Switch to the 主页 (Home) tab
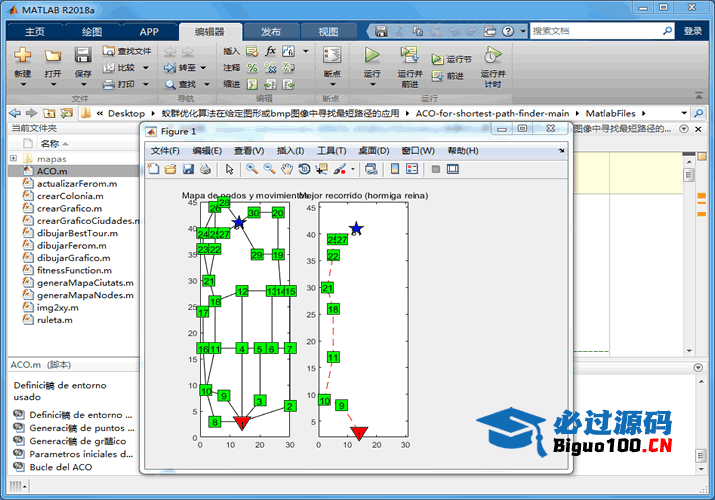 click(x=35, y=32)
